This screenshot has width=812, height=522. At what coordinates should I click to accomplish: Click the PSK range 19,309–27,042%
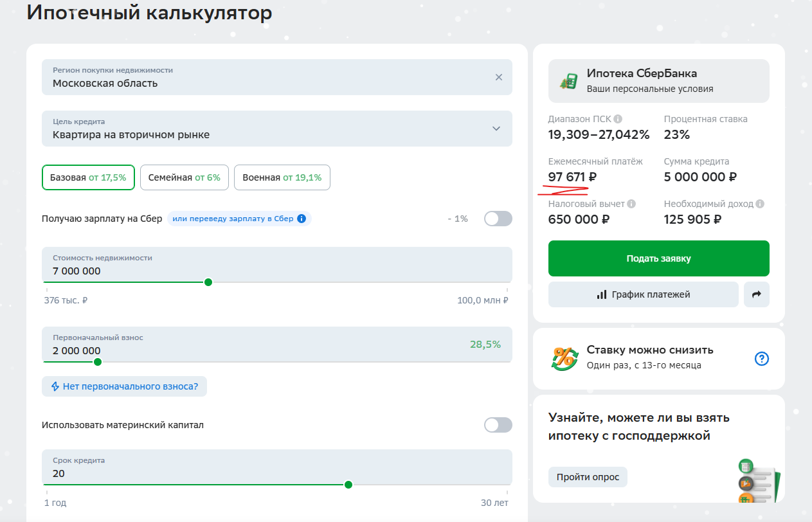pos(599,134)
